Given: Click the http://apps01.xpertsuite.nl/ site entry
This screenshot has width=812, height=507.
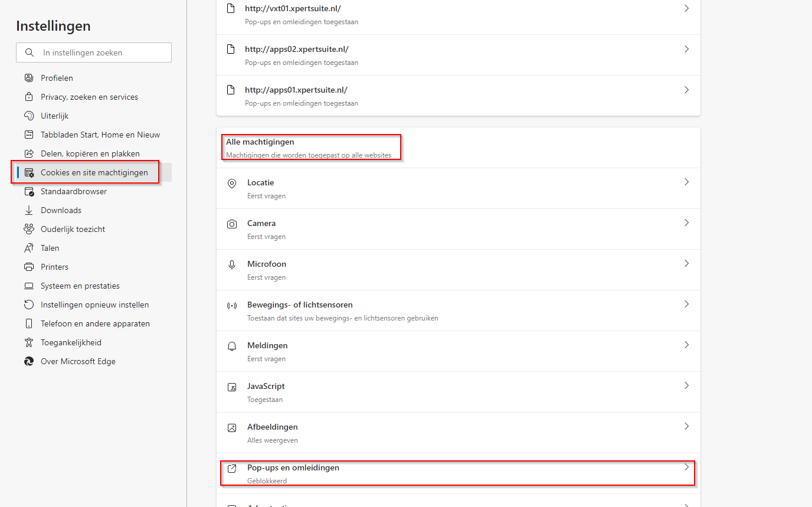Looking at the screenshot, I should click(x=296, y=90).
